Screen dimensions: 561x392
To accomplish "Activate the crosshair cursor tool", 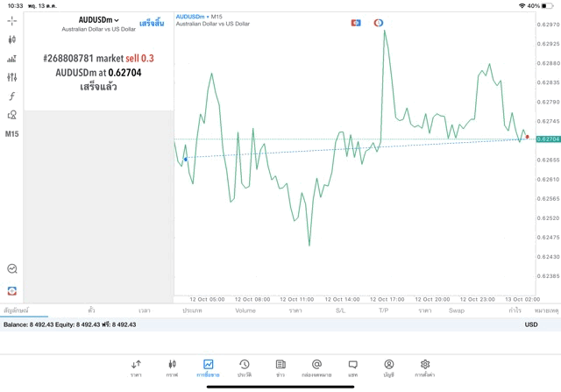I will click(11, 21).
